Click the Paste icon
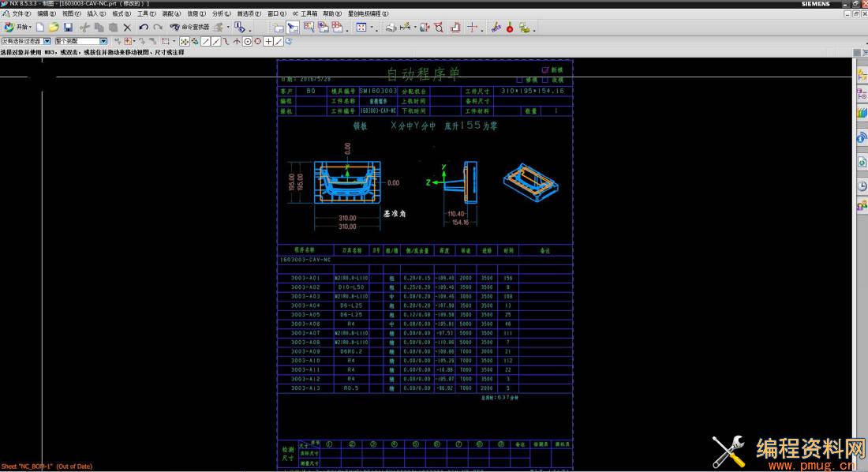 (113, 27)
